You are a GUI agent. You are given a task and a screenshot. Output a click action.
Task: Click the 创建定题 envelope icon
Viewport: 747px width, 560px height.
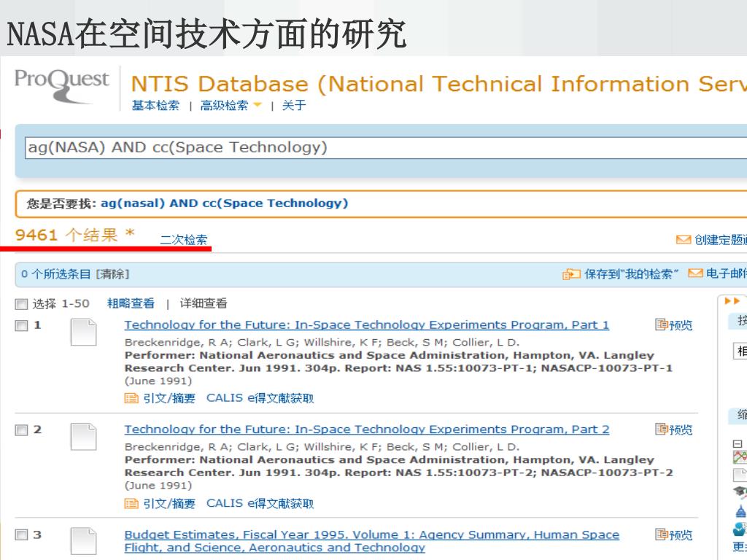click(683, 239)
